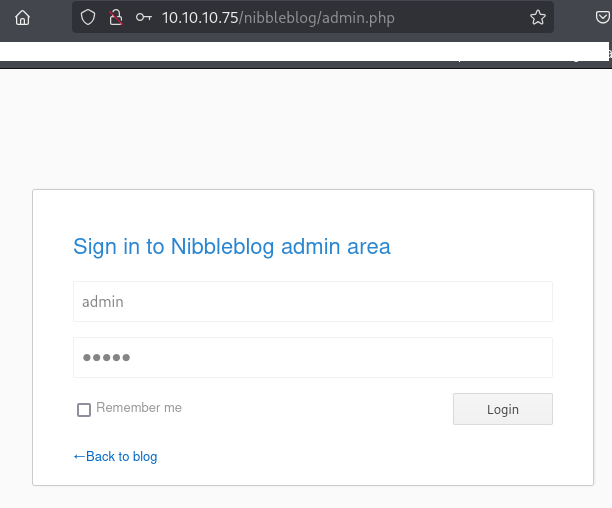Click the crossed-out padlock connection icon

click(115, 17)
